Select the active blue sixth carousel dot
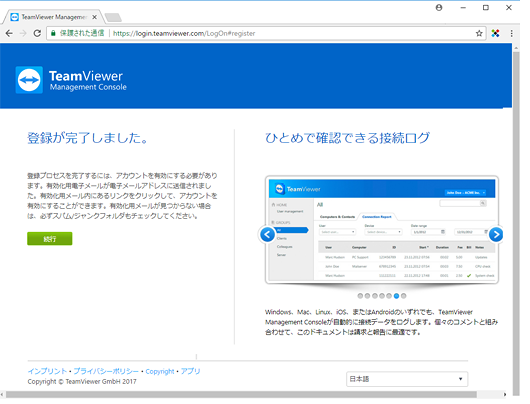This screenshot has width=530, height=404. (396, 296)
